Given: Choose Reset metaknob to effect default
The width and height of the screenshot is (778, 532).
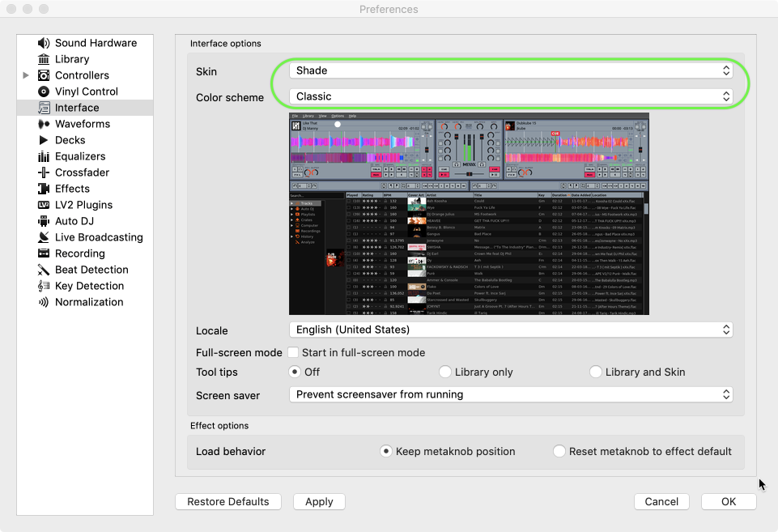Looking at the screenshot, I should [559, 451].
